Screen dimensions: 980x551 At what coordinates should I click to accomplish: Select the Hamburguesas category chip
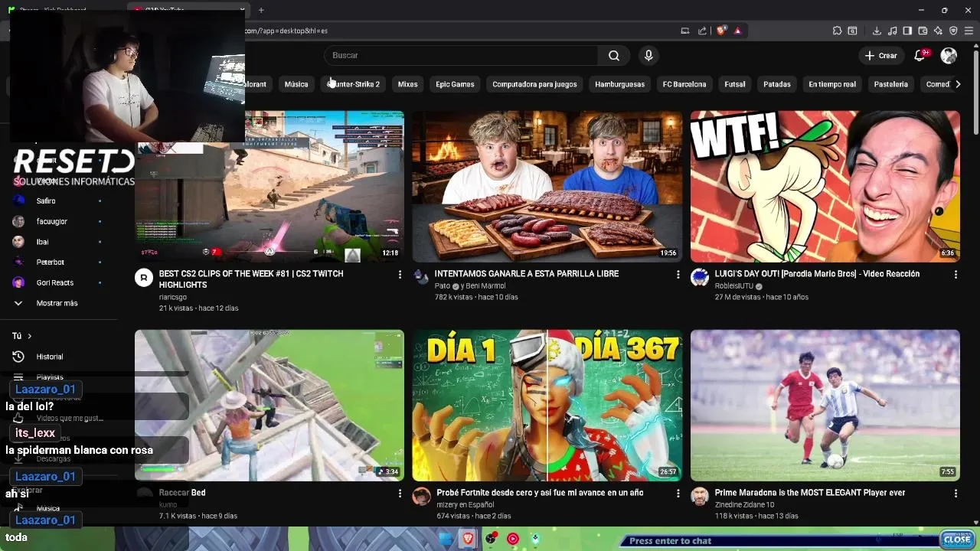[619, 84]
